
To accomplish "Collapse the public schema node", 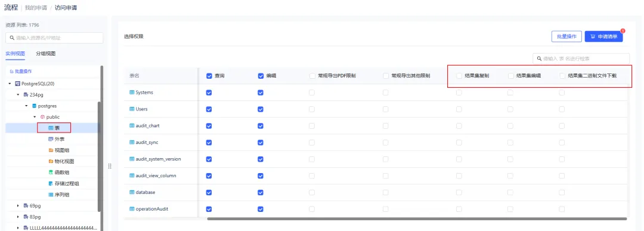I will click(35, 117).
